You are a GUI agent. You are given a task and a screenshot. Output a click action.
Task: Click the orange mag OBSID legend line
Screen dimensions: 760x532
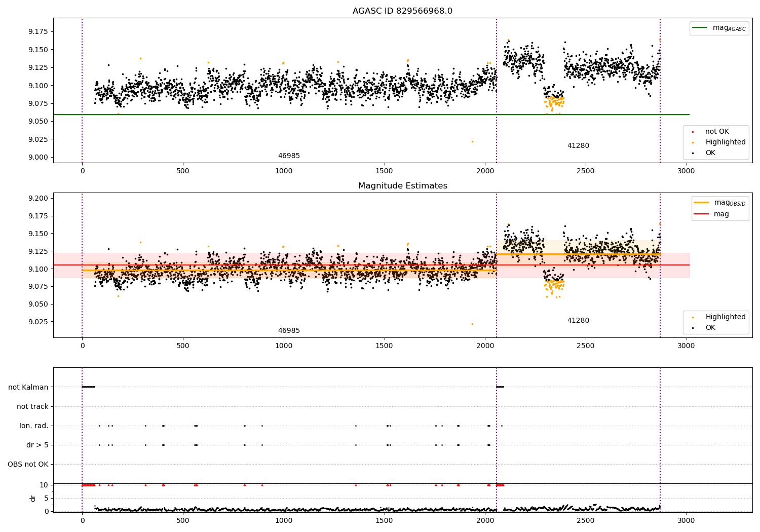[x=701, y=203]
